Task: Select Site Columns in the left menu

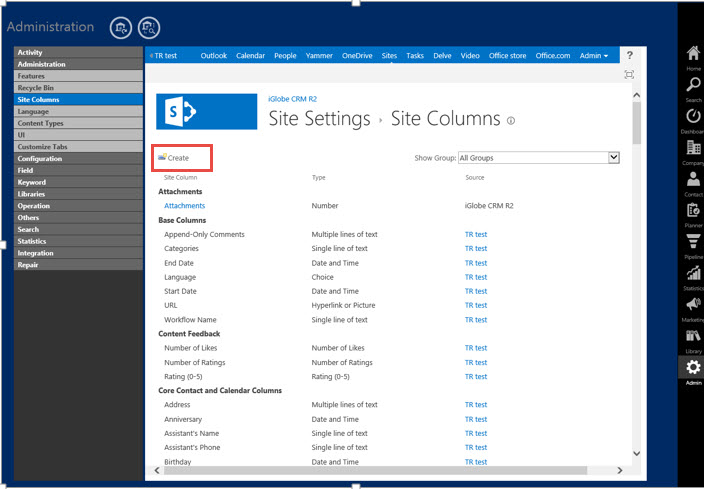Action: point(78,99)
